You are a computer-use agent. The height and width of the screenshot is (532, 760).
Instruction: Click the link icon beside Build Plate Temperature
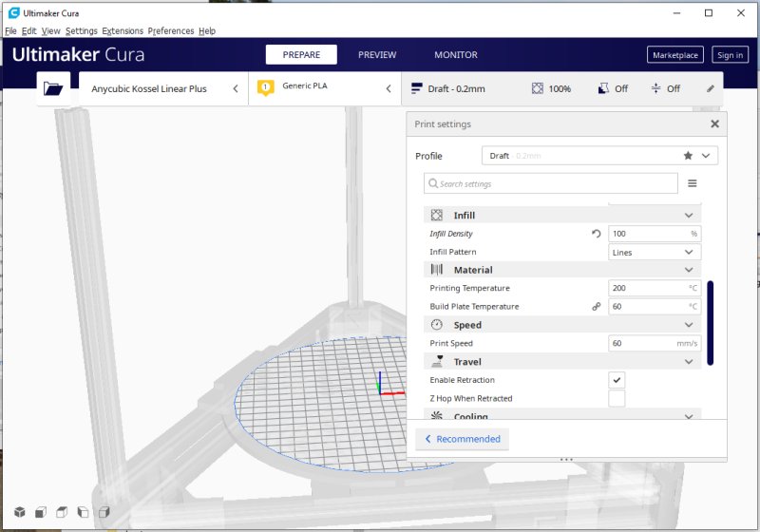(597, 306)
